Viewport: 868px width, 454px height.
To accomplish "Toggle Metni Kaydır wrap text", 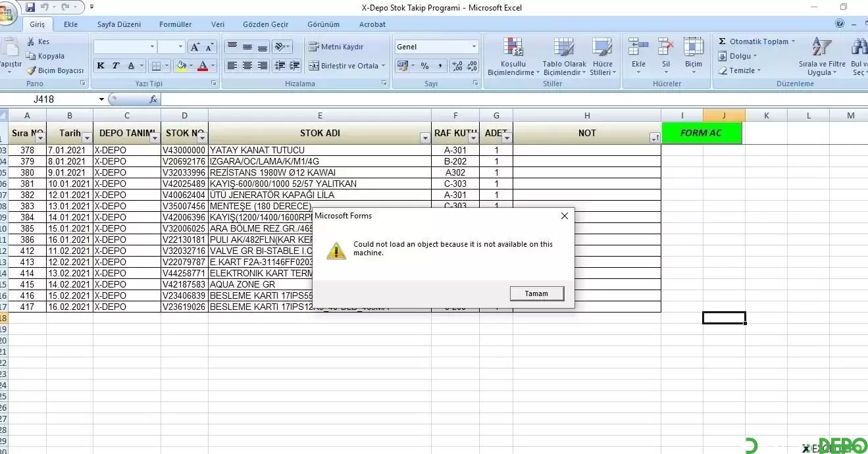I will coord(336,47).
